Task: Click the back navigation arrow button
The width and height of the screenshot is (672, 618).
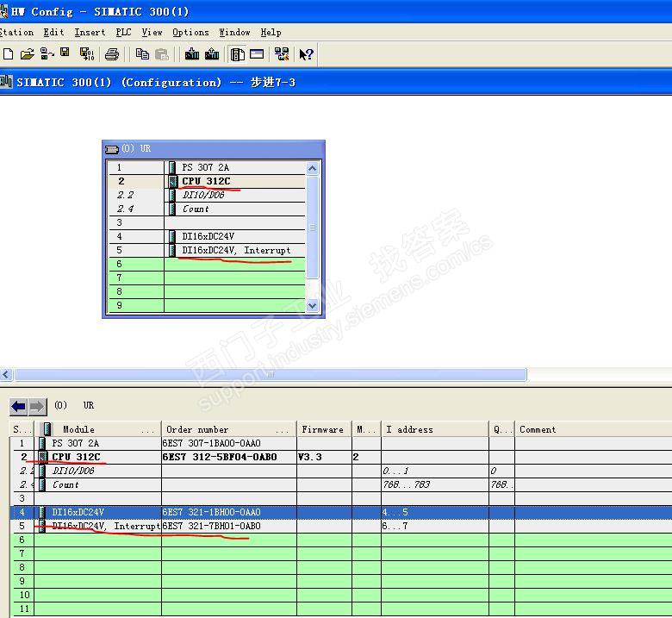Action: [x=18, y=407]
